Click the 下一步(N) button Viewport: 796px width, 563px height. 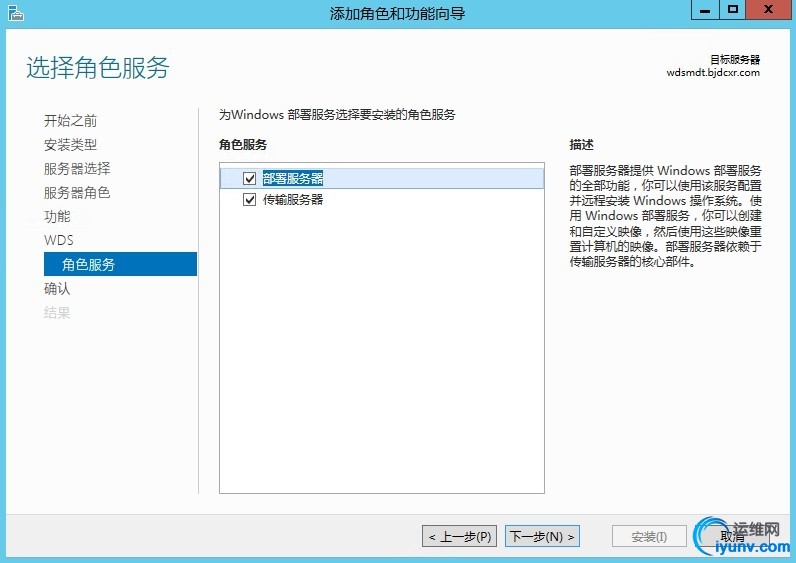(542, 536)
